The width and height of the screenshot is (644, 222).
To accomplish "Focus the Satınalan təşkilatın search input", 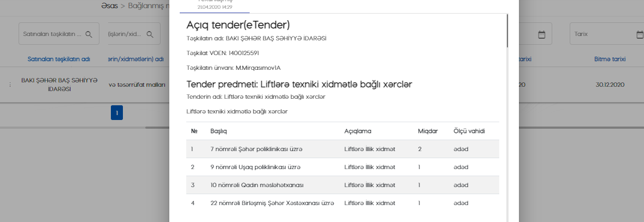I will point(52,34).
